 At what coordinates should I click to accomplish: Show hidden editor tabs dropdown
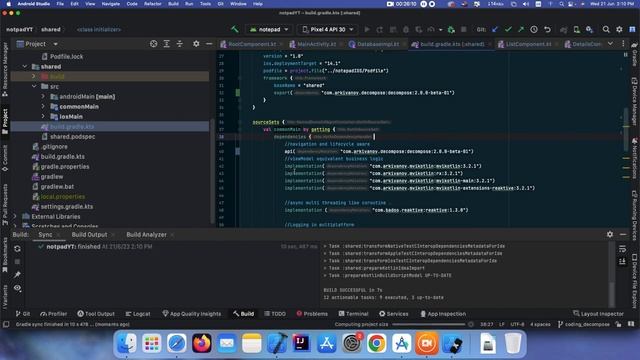tap(610, 44)
